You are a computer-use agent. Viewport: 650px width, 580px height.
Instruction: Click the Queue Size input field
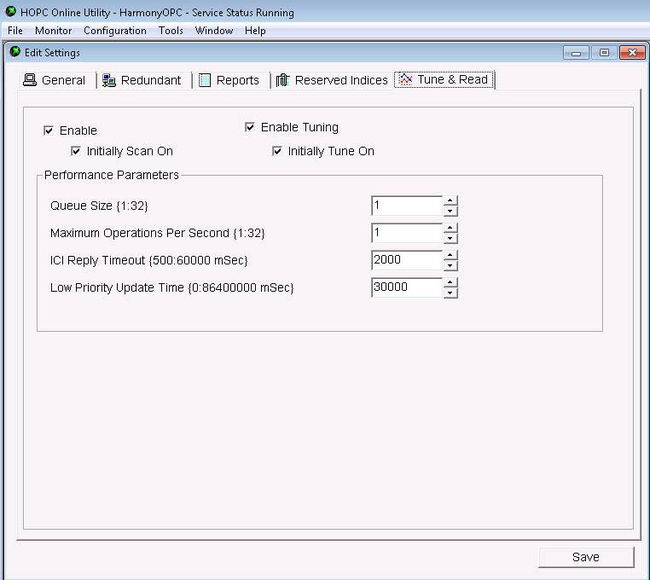[x=407, y=206]
